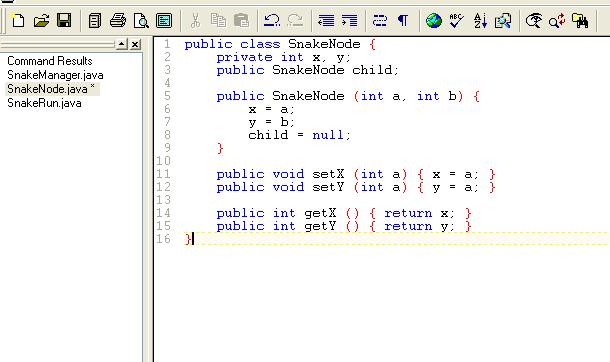Open Print Preview with the magnifier page icon
The width and height of the screenshot is (610, 362).
click(x=141, y=20)
